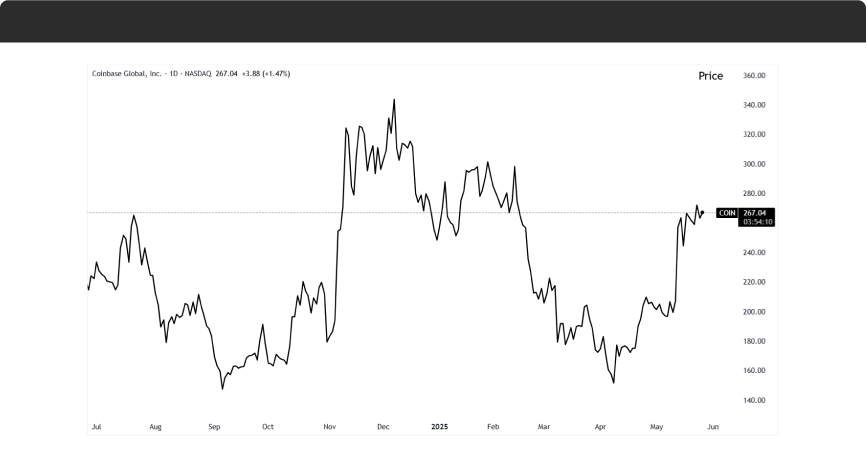Click the Sep label on the time axis

pyautogui.click(x=213, y=426)
